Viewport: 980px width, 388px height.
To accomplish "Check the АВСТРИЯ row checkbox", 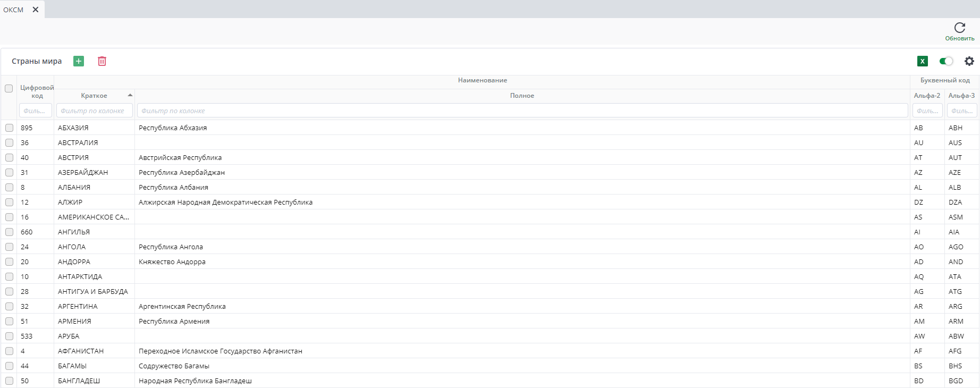I will point(9,157).
